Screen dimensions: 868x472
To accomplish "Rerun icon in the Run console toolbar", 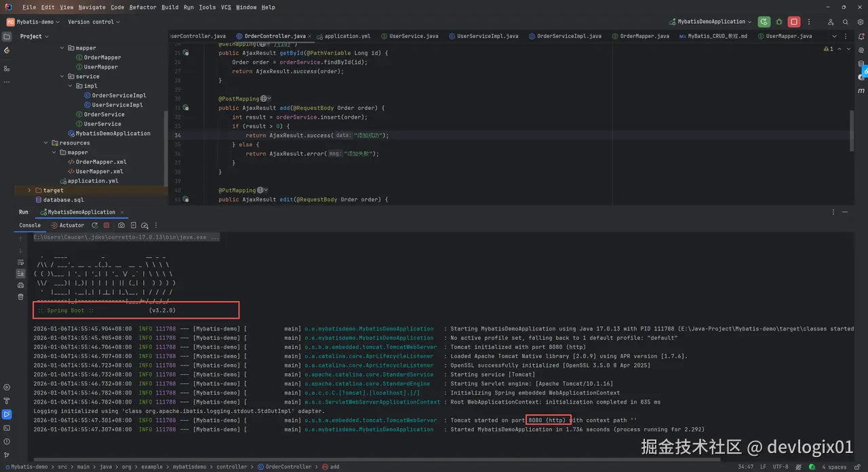I will pos(95,225).
